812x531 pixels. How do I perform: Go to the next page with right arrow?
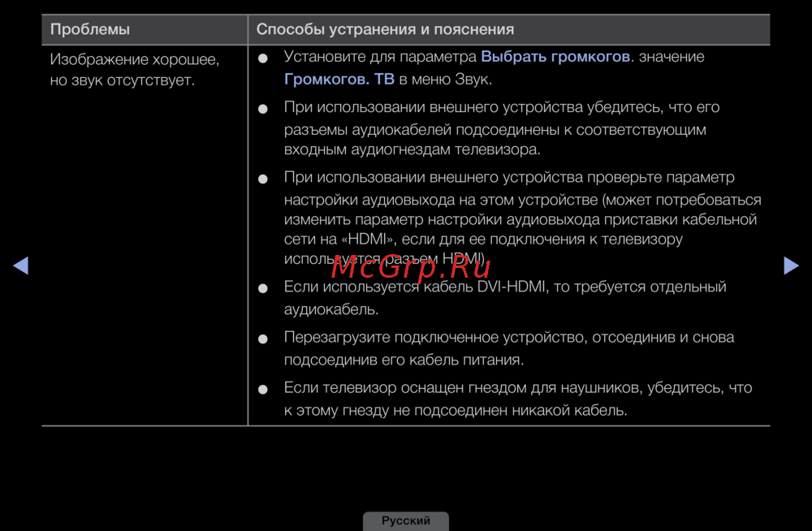791,265
